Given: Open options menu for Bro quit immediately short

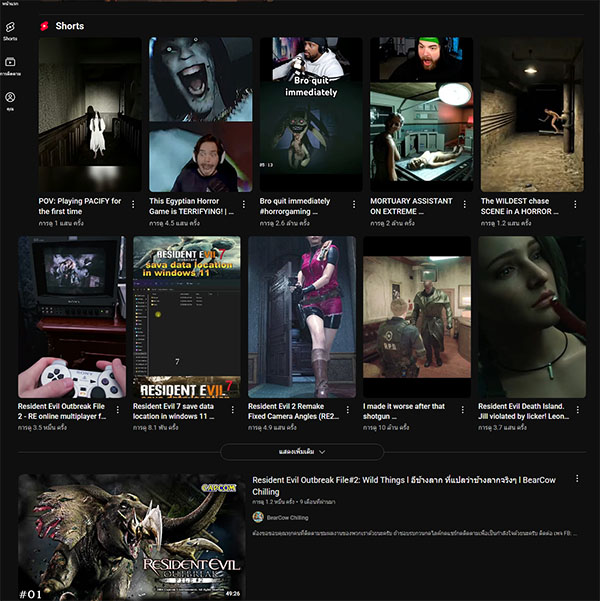Looking at the screenshot, I should 354,204.
